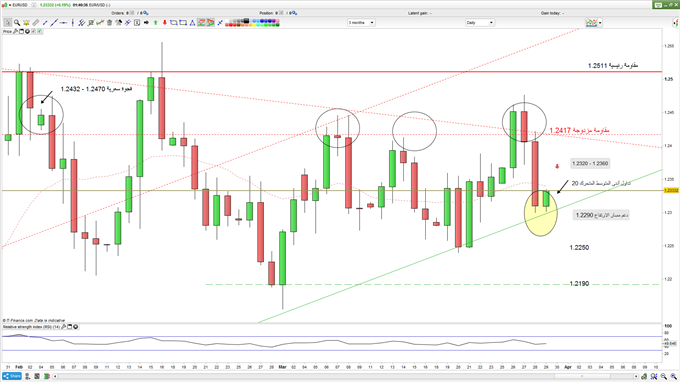Click the 1.2320 - 1.2360 label box
The width and height of the screenshot is (680, 382).
[x=590, y=163]
